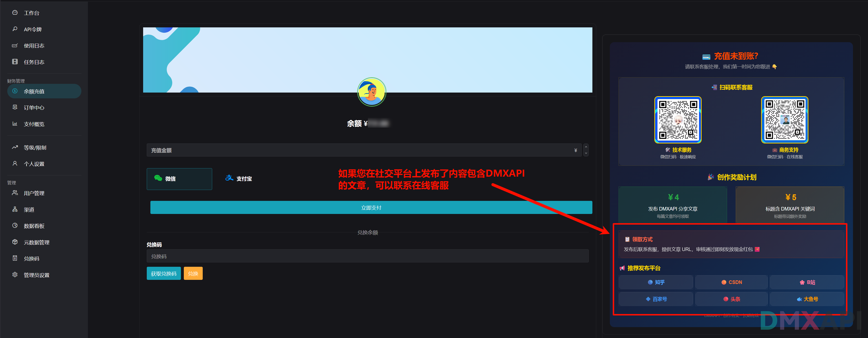Click the 订单中心 icon
Image resolution: width=868 pixels, height=338 pixels.
point(15,107)
